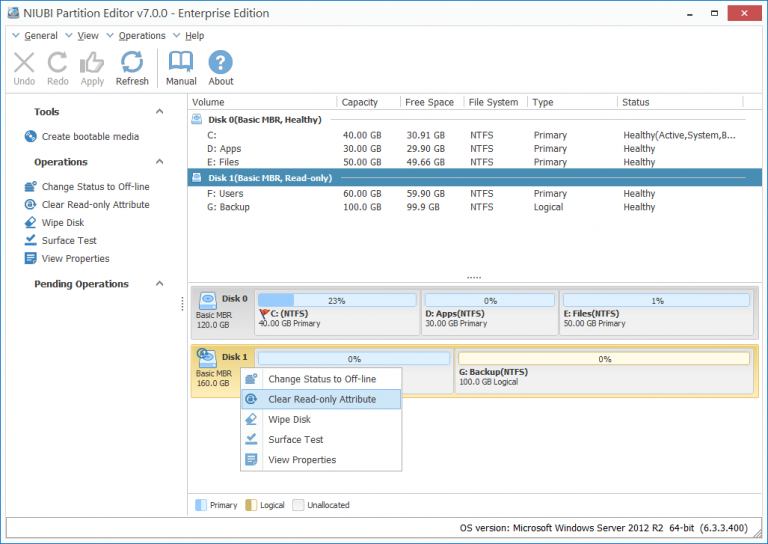Collapse the Tools section

159,111
